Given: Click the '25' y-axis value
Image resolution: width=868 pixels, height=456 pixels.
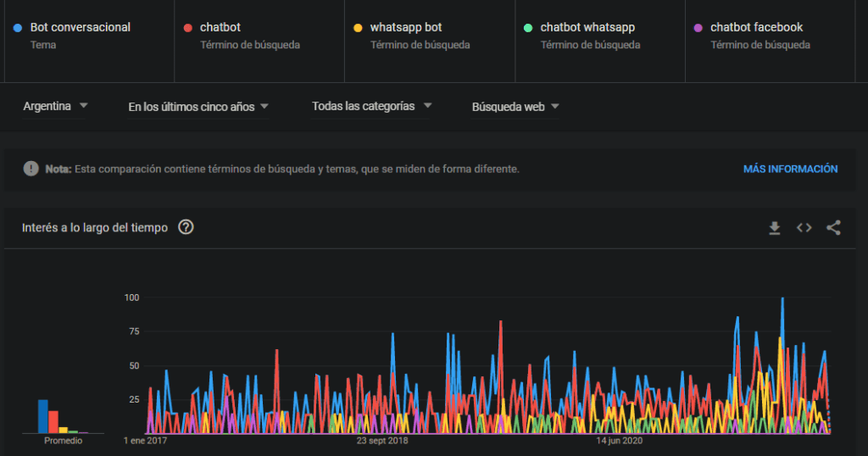Looking at the screenshot, I should coord(134,399).
